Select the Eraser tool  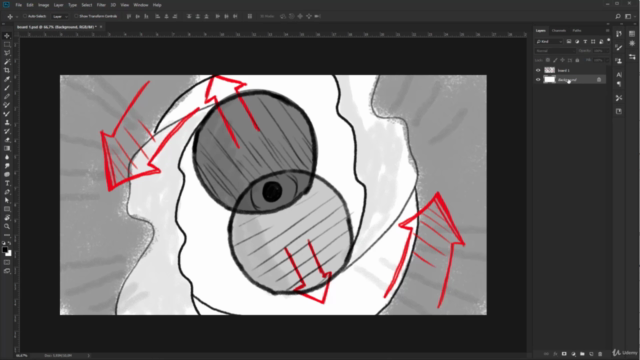pos(7,140)
